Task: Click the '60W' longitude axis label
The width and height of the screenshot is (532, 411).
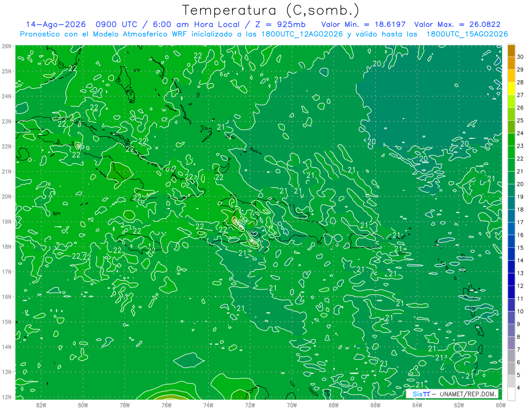Action: coord(500,405)
